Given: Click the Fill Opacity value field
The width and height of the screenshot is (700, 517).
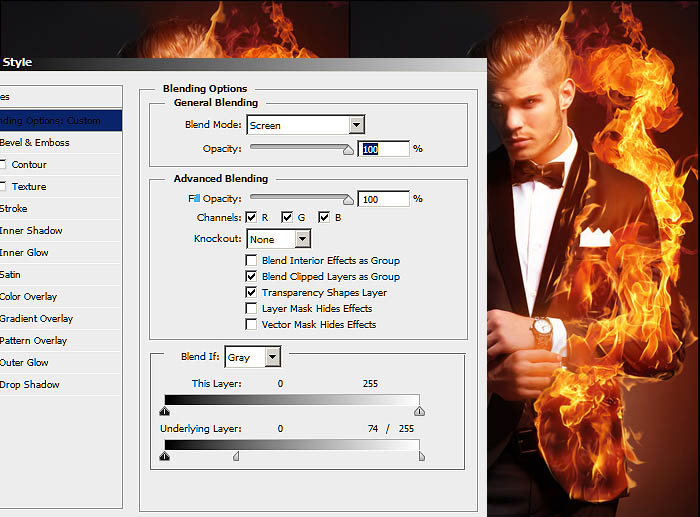Looking at the screenshot, I should click(x=383, y=199).
